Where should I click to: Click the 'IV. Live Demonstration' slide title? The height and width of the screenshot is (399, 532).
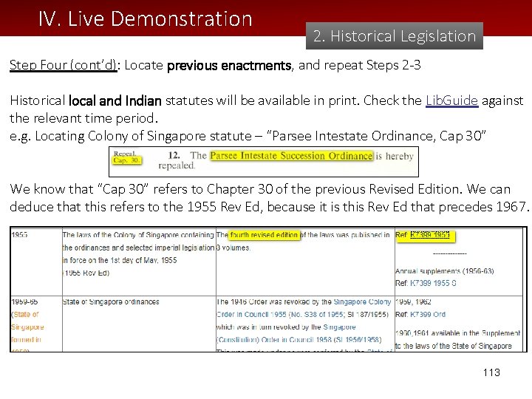pos(146,18)
